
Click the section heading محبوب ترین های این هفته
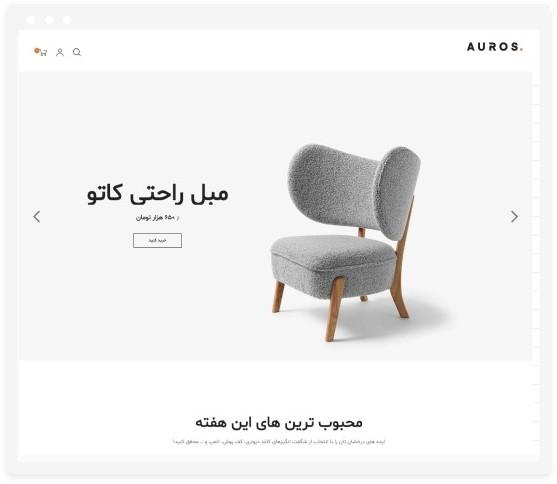point(279,423)
